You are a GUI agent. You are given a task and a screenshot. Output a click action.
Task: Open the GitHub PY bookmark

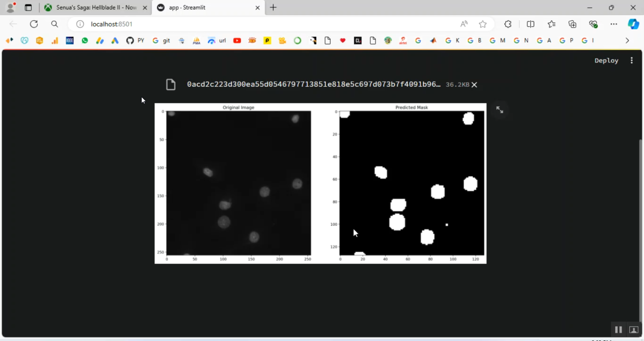[x=135, y=41]
